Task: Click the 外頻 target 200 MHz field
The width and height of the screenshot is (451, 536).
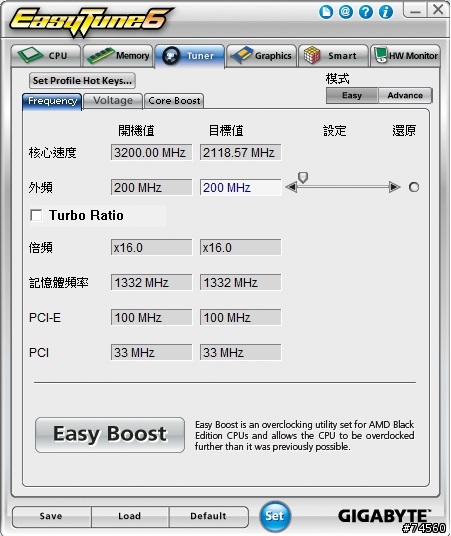Action: point(240,187)
